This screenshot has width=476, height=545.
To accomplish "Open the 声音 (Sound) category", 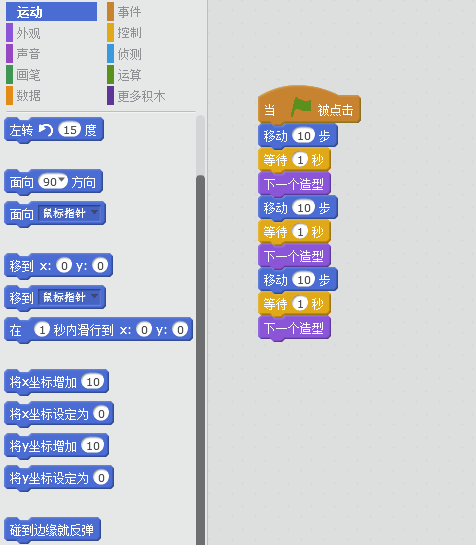I will (x=24, y=54).
